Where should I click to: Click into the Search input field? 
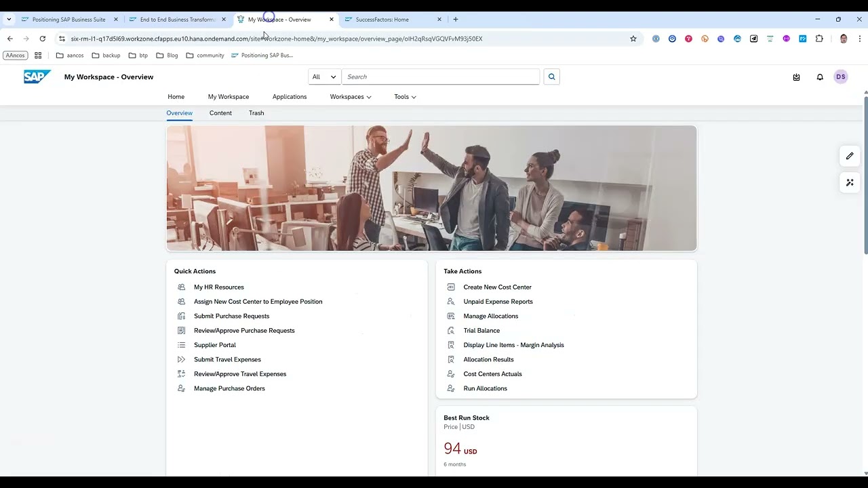pyautogui.click(x=441, y=77)
